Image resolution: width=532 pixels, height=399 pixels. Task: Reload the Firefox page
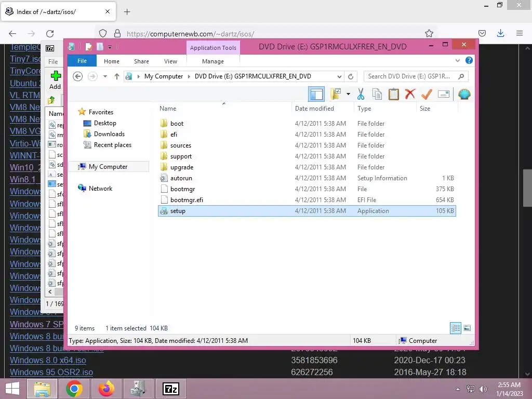50,33
